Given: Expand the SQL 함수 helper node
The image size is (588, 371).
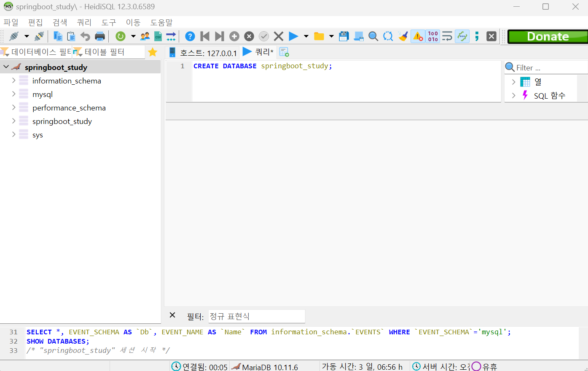Looking at the screenshot, I should pos(513,96).
